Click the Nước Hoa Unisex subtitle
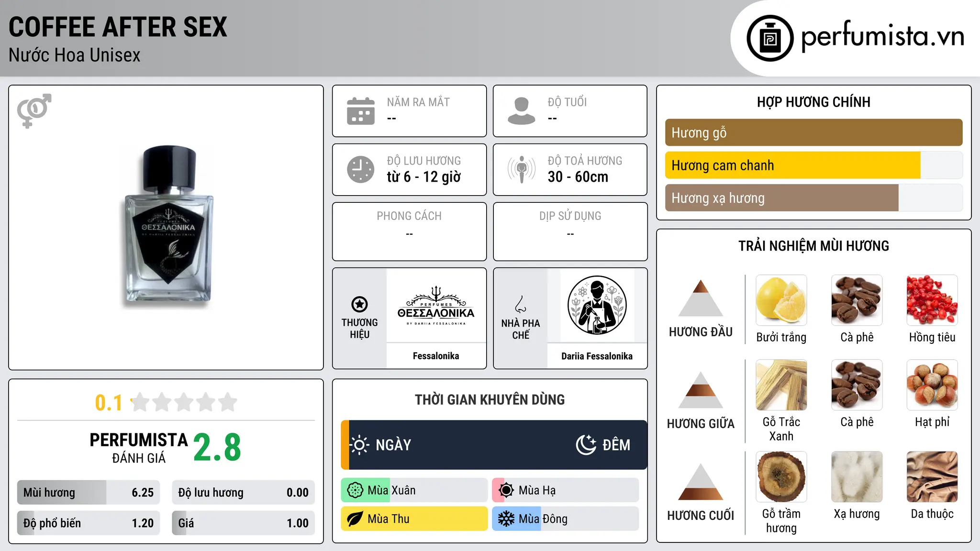 [x=75, y=55]
